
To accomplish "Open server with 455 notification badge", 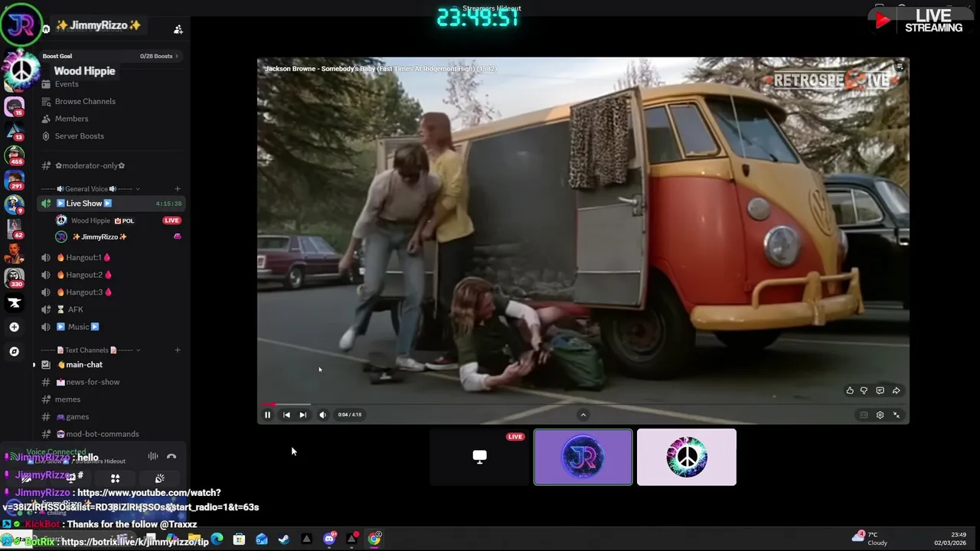I will coord(14,155).
